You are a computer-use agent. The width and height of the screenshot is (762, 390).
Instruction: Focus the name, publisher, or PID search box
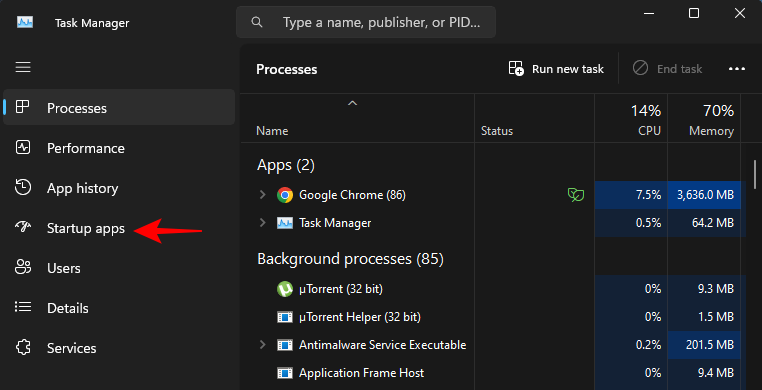(366, 22)
